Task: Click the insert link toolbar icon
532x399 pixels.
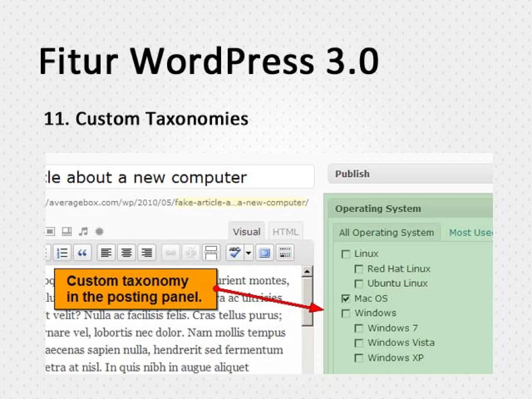Action: pyautogui.click(x=170, y=252)
